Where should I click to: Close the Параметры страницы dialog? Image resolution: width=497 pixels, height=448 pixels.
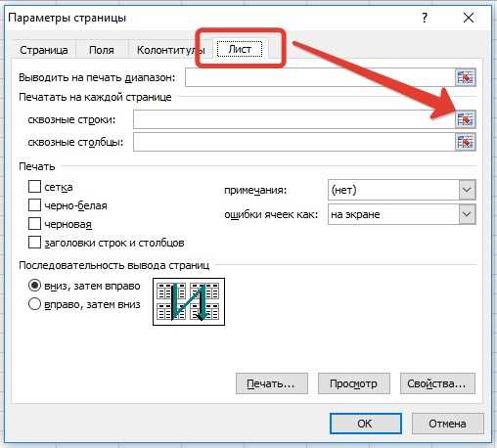pos(469,18)
